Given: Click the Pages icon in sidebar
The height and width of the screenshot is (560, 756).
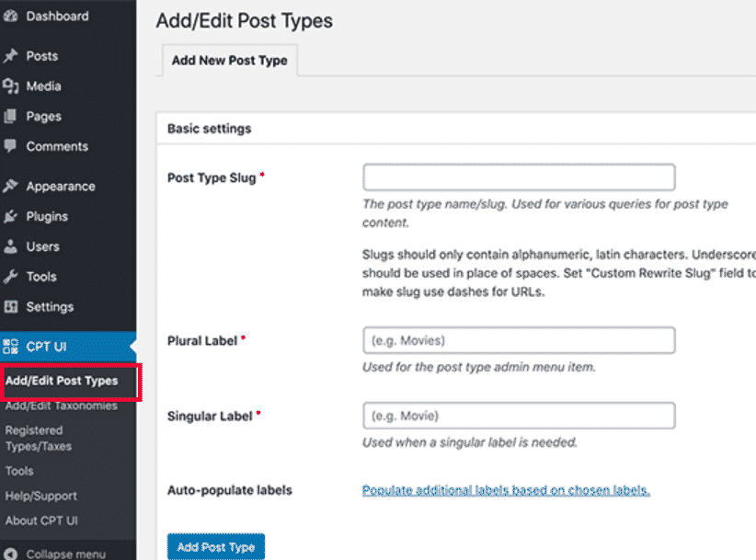Looking at the screenshot, I should pyautogui.click(x=12, y=116).
